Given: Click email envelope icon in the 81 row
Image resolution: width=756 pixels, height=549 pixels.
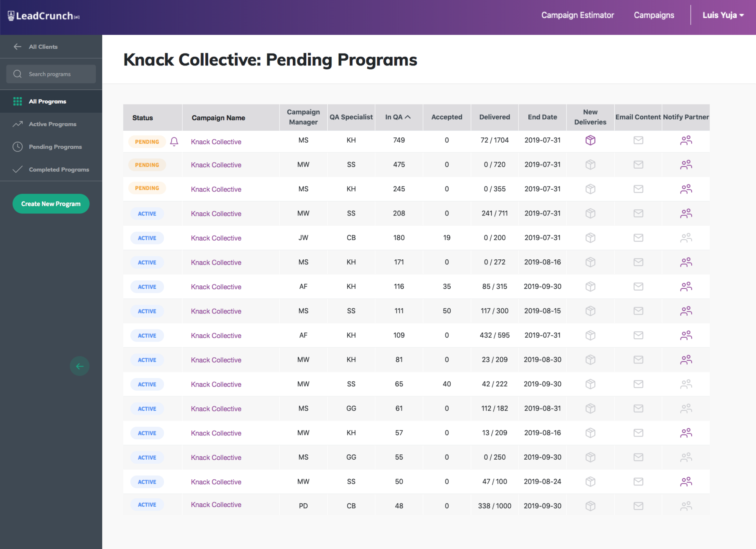Looking at the screenshot, I should (638, 359).
